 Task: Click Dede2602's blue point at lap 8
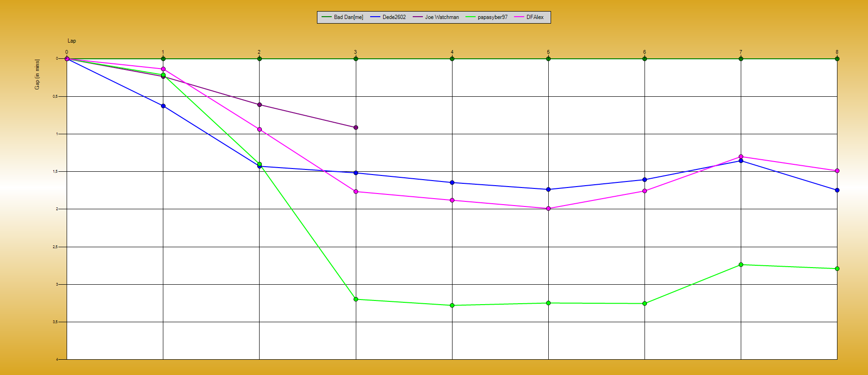click(837, 190)
